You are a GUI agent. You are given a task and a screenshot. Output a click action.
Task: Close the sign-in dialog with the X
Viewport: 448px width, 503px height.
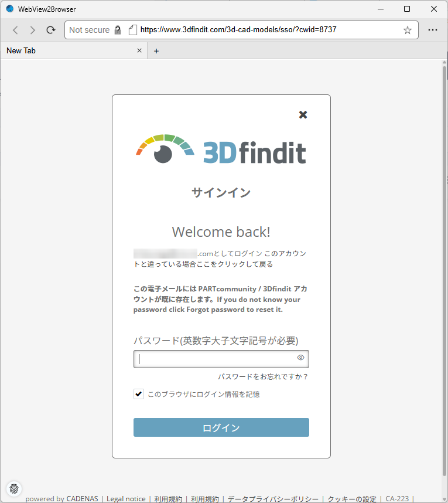click(x=303, y=115)
